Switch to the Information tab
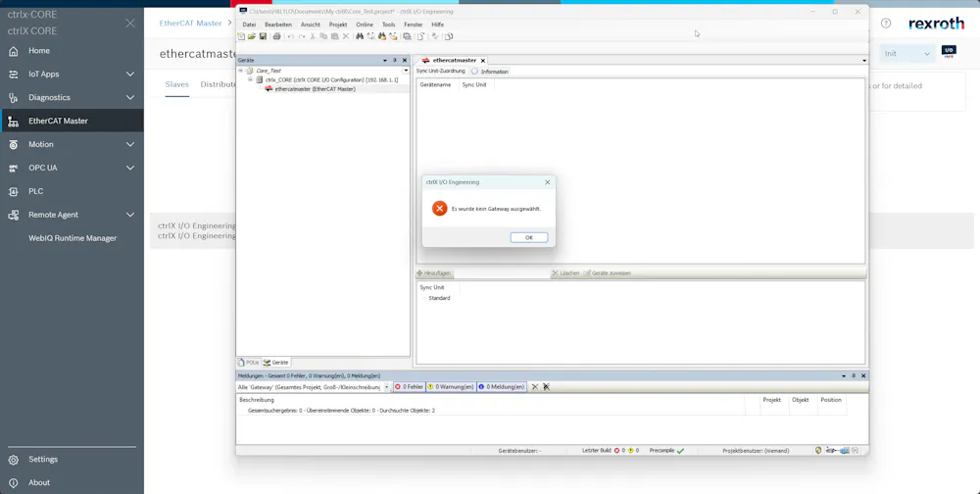This screenshot has height=494, width=980. [x=491, y=72]
